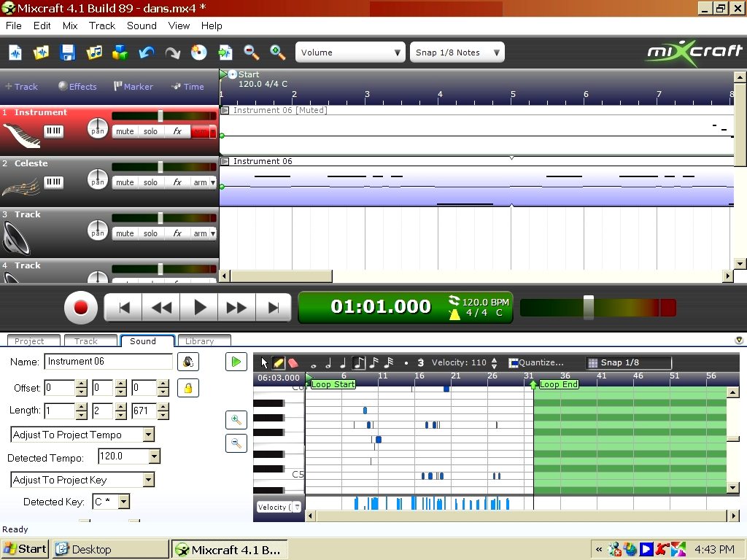
Task: Solo the Celeste track
Action: 150,182
